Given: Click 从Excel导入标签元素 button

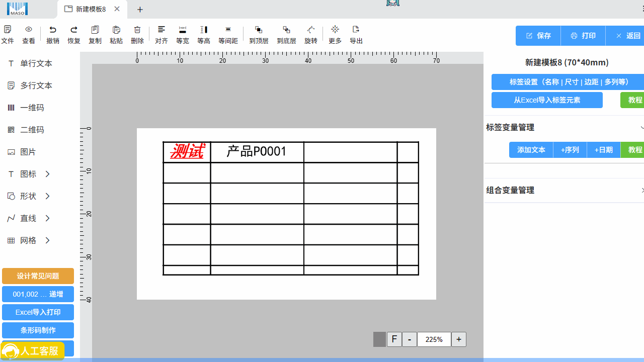Looking at the screenshot, I should tap(547, 100).
